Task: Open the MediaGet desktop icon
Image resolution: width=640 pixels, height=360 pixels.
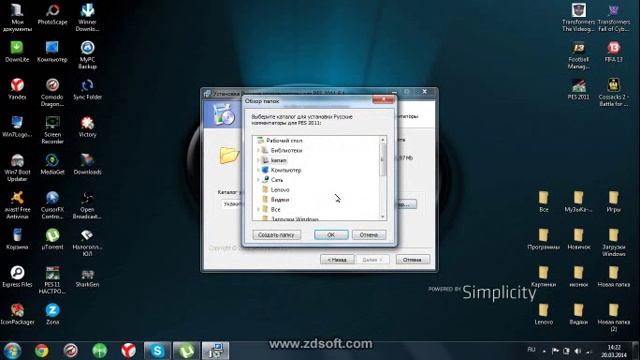Action: (x=52, y=164)
